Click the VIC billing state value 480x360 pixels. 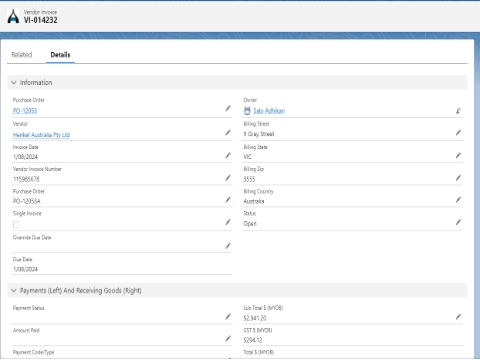click(x=247, y=157)
